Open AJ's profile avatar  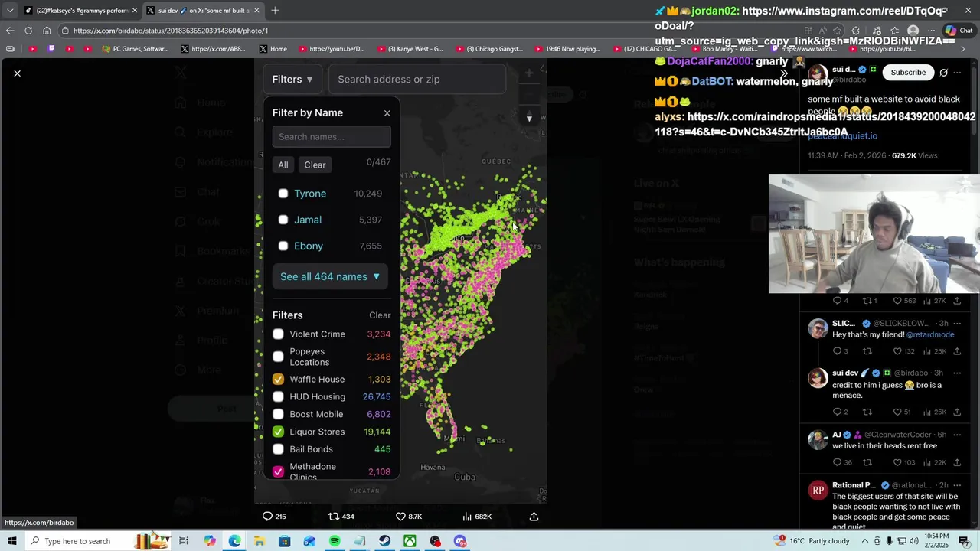coord(818,440)
